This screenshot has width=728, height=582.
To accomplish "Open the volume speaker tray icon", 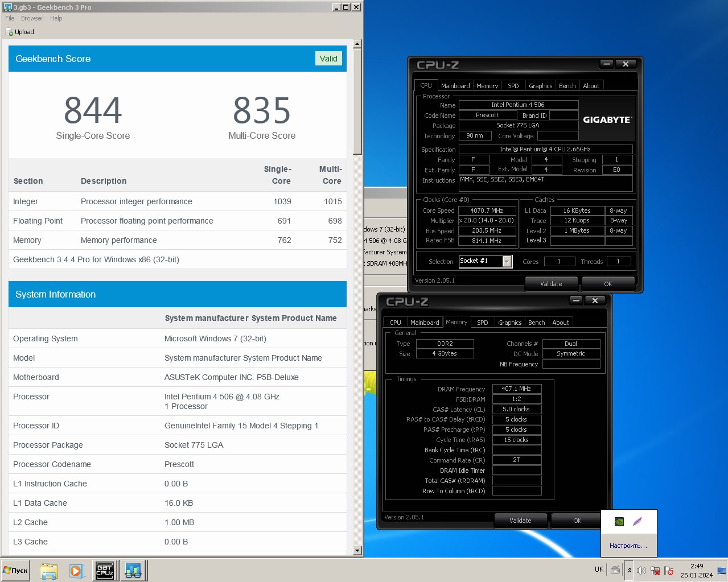I will 641,570.
